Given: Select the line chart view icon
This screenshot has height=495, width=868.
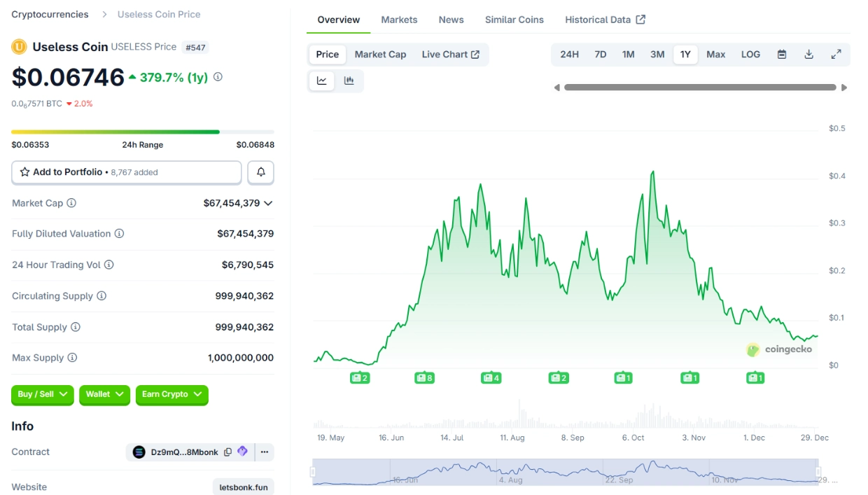Looking at the screenshot, I should [322, 81].
